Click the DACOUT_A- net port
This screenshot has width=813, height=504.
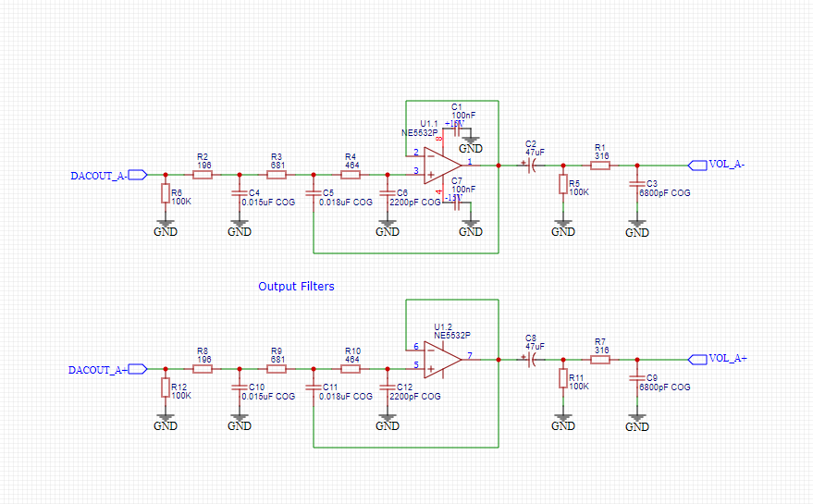coord(138,175)
